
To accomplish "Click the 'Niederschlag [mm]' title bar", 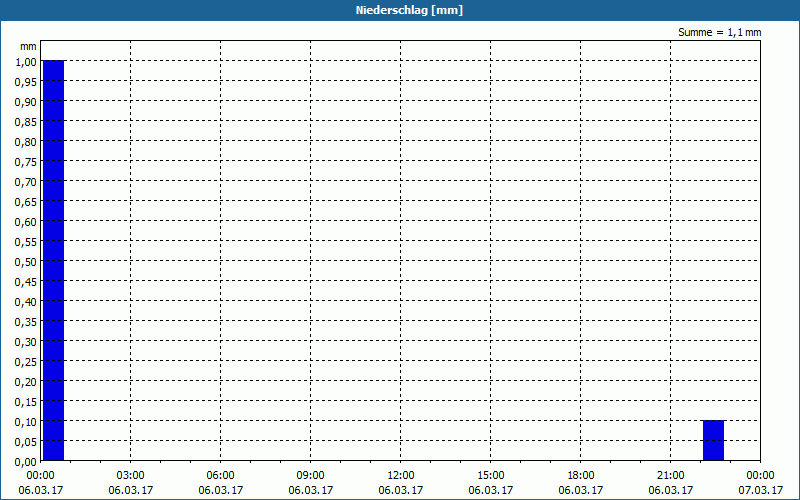I will coord(400,10).
